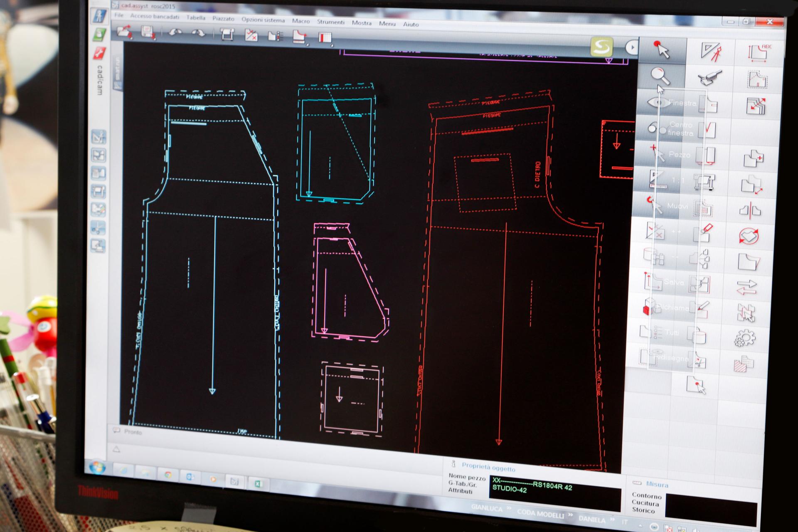Click the plotter icon in right panel
Viewport: 798px width, 532px height.
click(704, 182)
